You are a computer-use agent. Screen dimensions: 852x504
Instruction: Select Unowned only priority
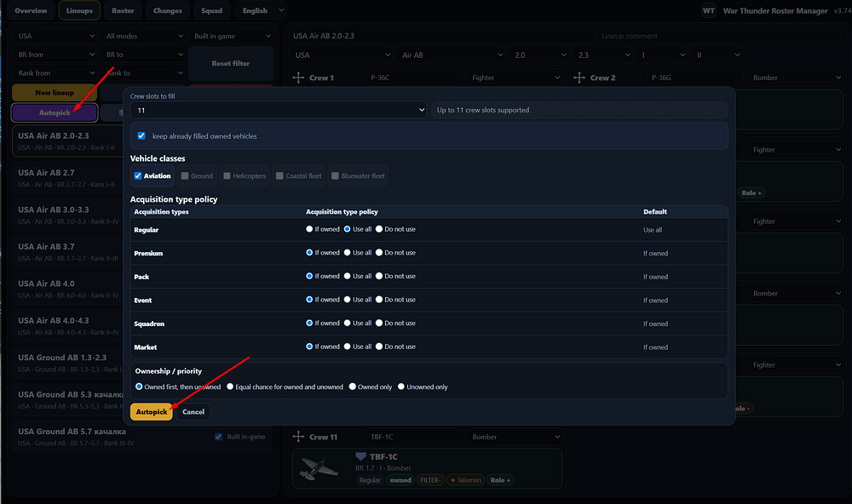coord(401,387)
